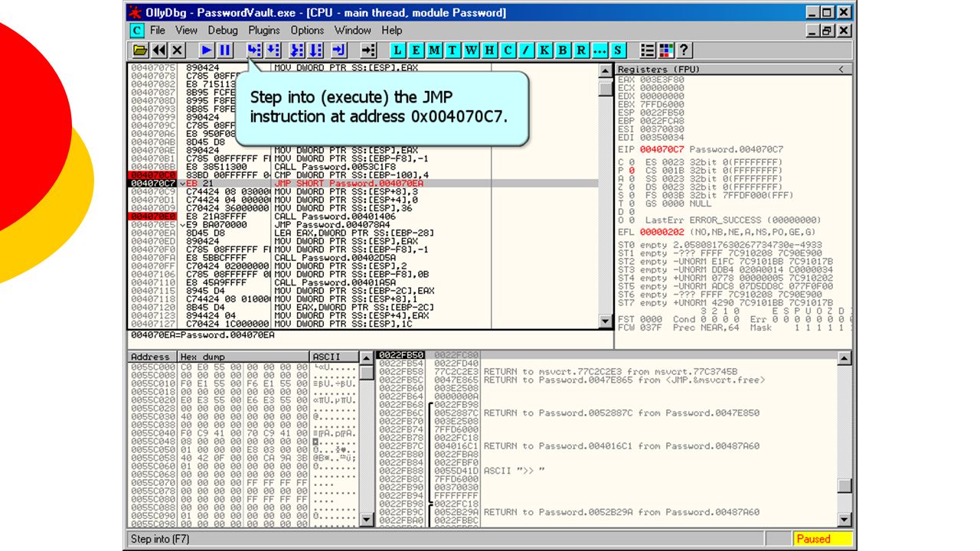Open Appearance colors grid icon
Viewport: 980px width, 551px height.
click(666, 51)
